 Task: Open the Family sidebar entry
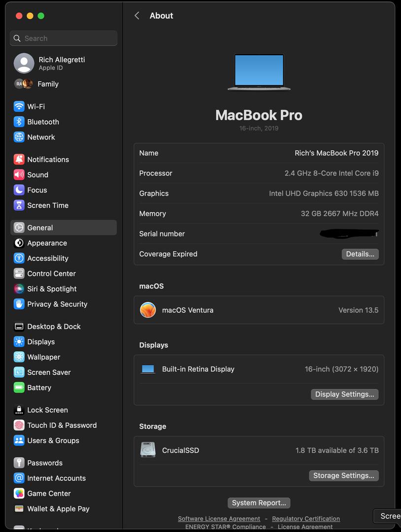tap(64, 84)
